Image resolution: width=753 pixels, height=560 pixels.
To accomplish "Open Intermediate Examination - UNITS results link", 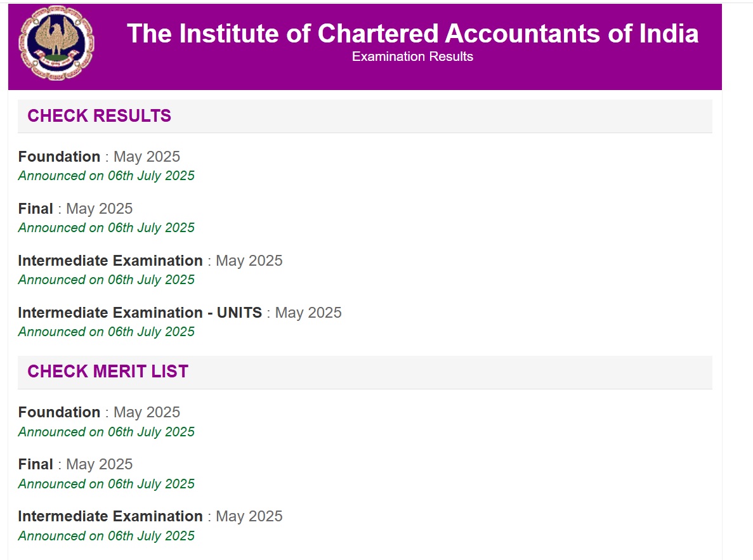I will [140, 313].
